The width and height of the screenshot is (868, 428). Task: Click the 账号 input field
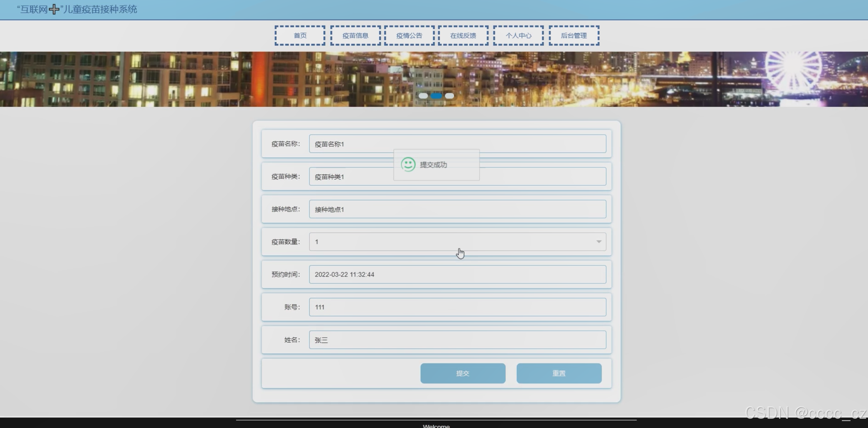click(457, 307)
